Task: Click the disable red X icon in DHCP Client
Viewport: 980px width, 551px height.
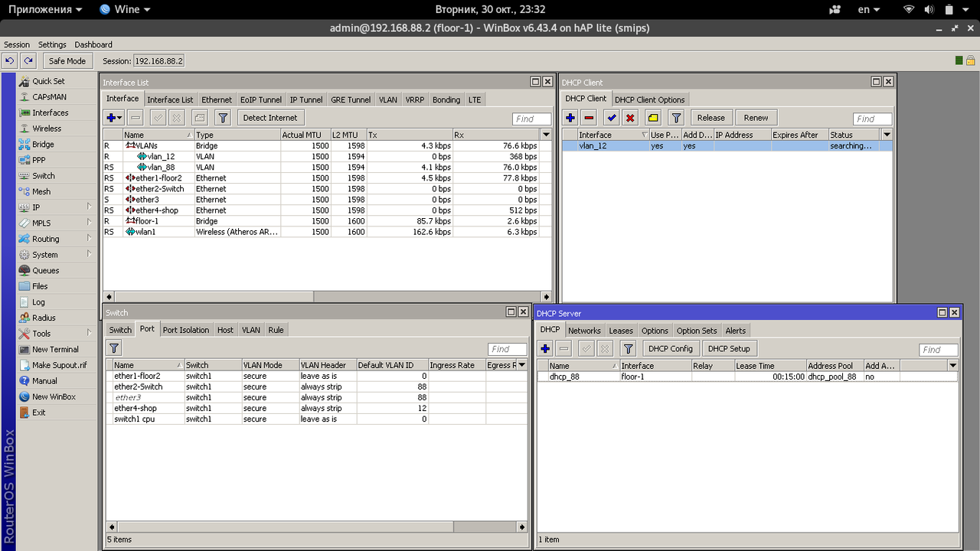Action: pos(630,118)
